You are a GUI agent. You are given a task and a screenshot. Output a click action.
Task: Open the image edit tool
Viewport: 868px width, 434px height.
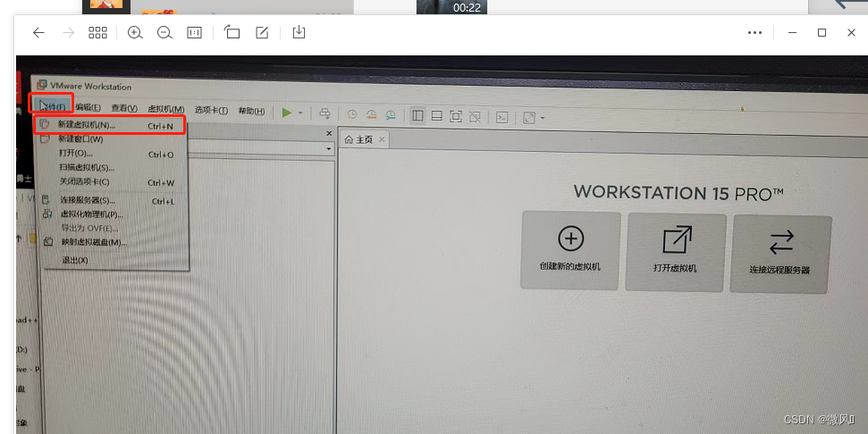pyautogui.click(x=262, y=33)
